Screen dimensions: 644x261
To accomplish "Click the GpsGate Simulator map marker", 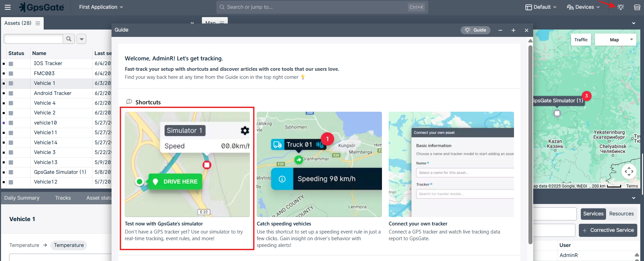I will (x=557, y=113).
